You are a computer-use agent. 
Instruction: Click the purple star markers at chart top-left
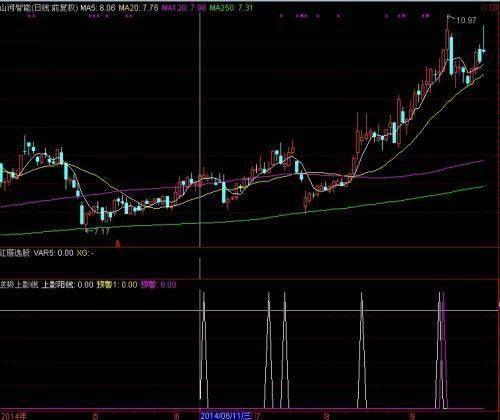[33, 15]
